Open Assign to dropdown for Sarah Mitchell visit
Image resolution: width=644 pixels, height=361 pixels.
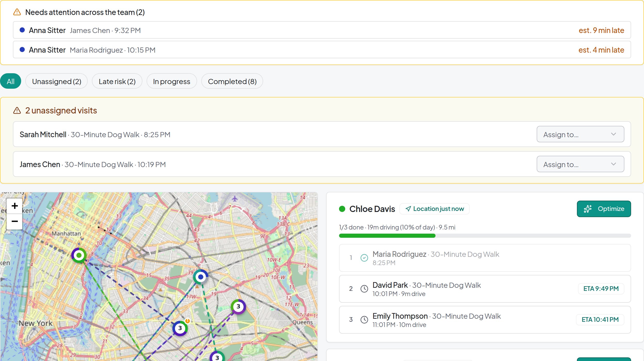pyautogui.click(x=580, y=134)
